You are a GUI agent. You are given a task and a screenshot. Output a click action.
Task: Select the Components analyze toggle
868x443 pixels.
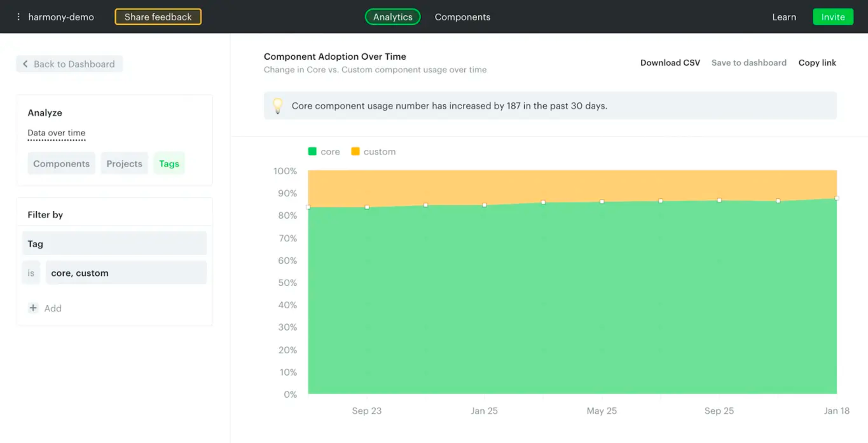coord(61,164)
